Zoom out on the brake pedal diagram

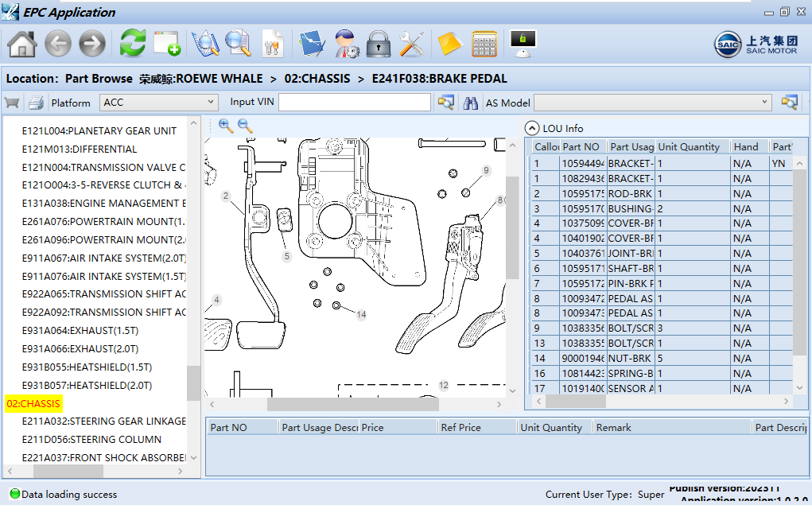tap(243, 125)
